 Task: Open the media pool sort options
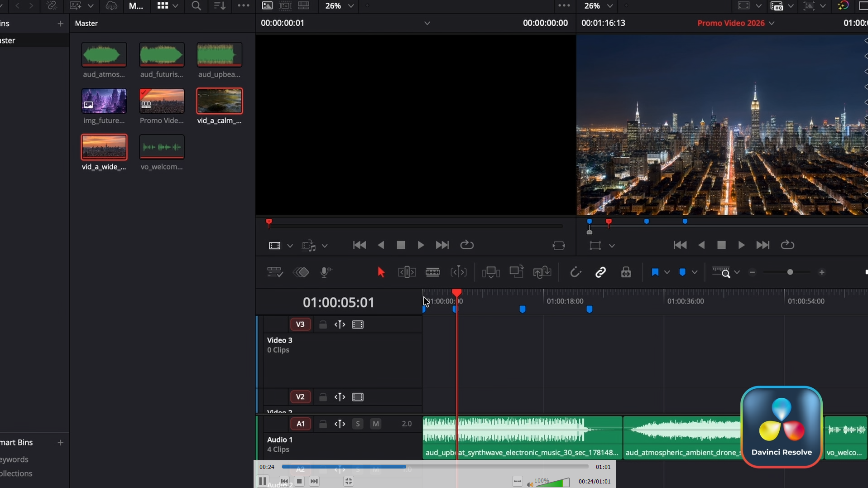tap(220, 6)
